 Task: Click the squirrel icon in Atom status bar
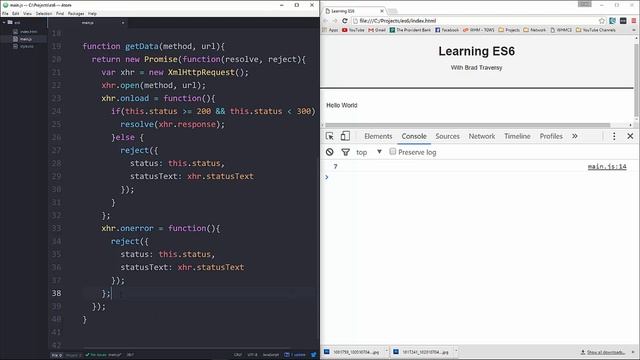click(313, 355)
